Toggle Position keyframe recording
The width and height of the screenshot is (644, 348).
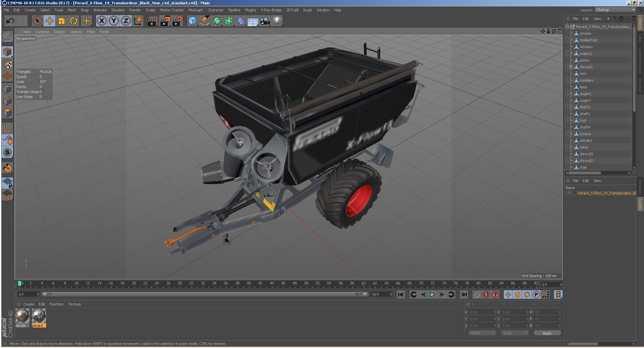(x=508, y=294)
